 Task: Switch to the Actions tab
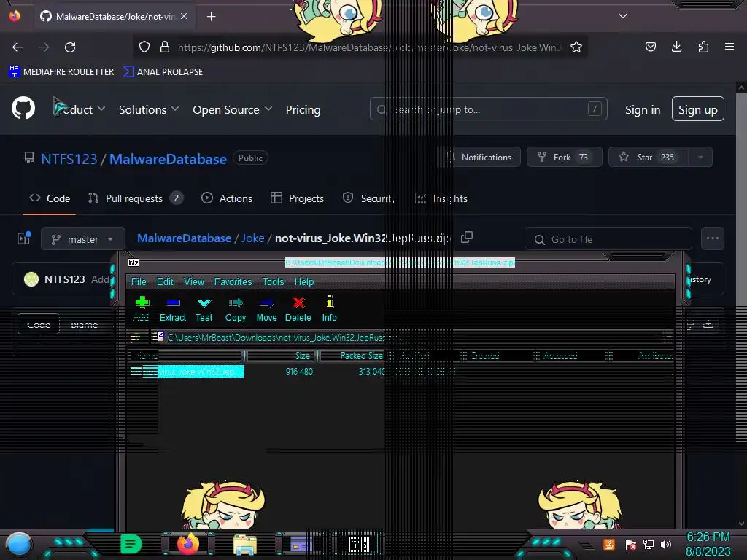click(x=227, y=198)
